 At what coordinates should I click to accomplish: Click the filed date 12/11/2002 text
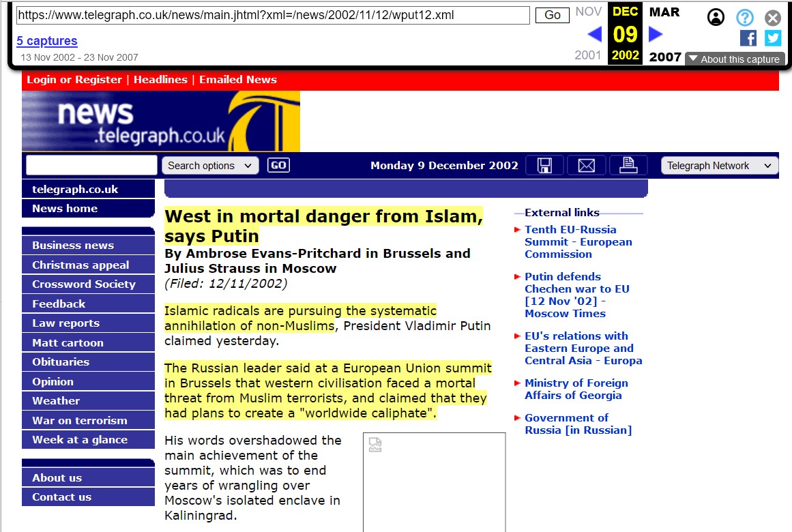(226, 284)
